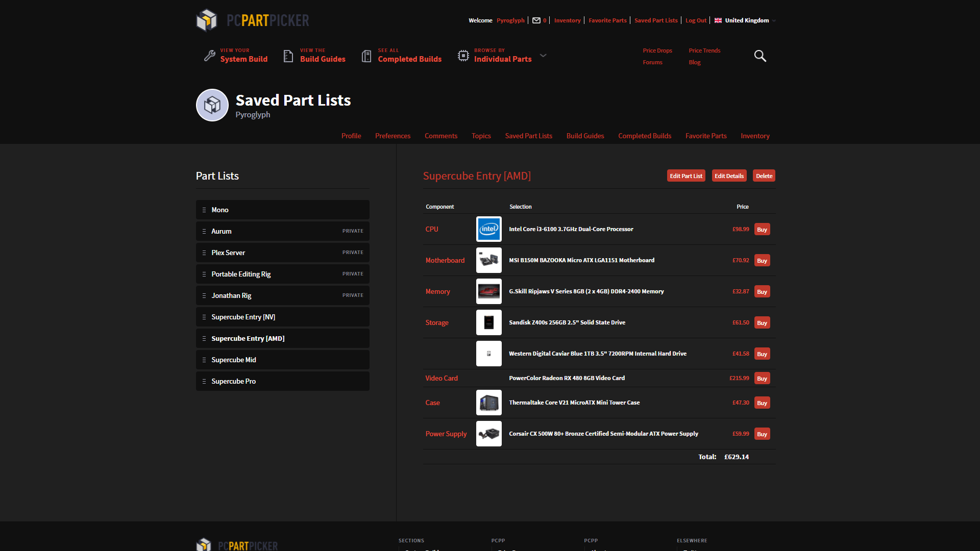Click the Edit Part List button

point(685,175)
